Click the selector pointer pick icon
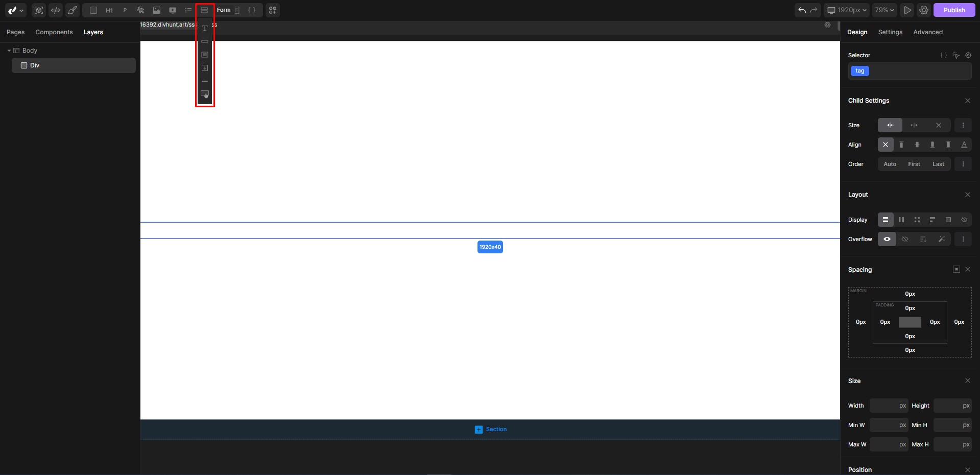The image size is (980, 475). point(956,55)
